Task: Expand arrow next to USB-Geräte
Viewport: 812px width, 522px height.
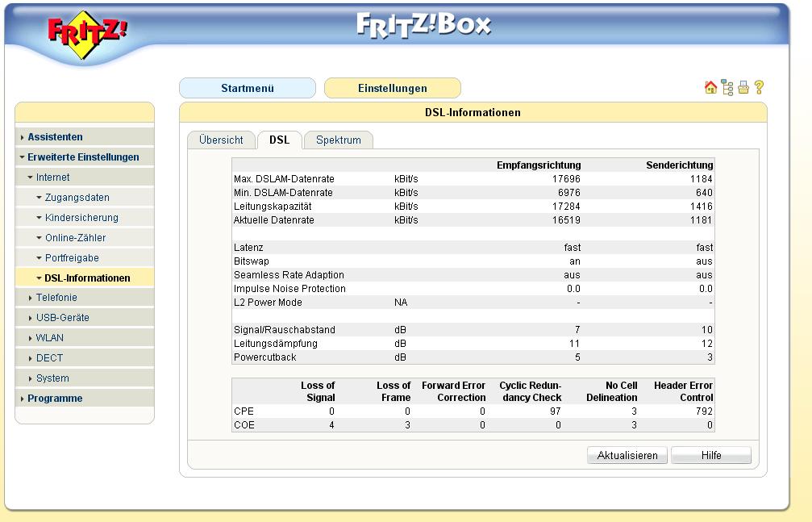Action: (31, 318)
